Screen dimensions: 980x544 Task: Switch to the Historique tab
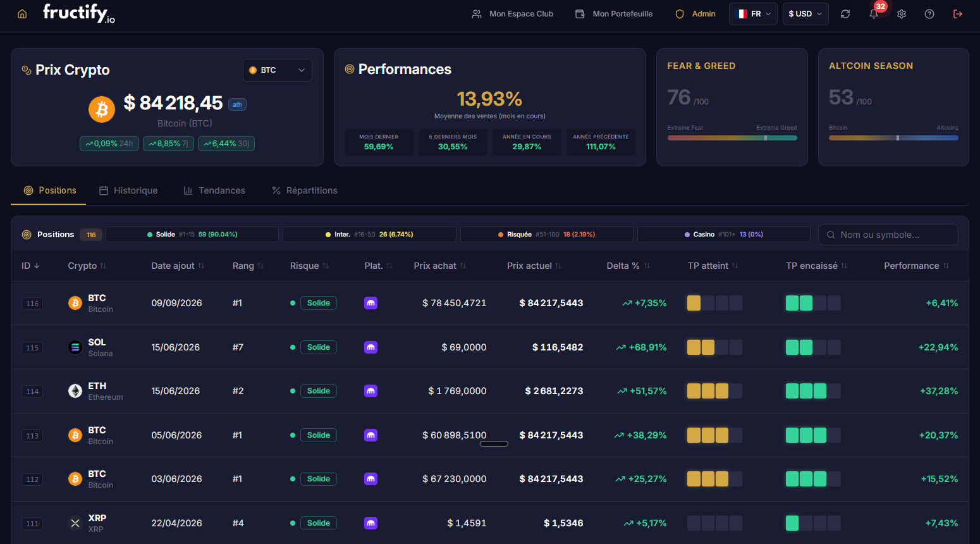point(128,190)
